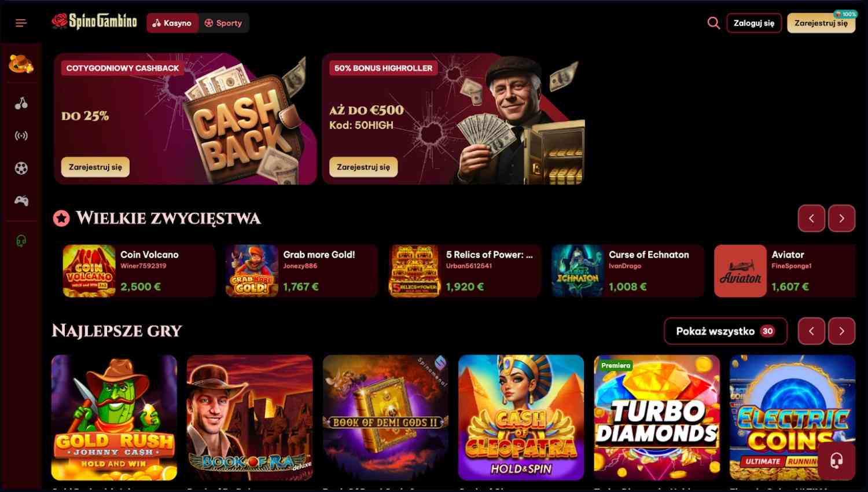The image size is (868, 492).
Task: Select the soccer ball sidebar icon
Action: click(x=21, y=168)
